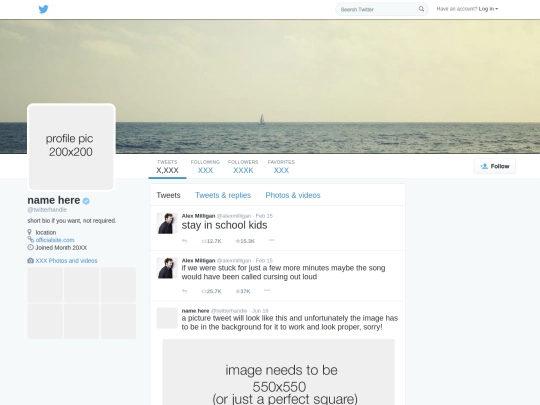Open middle photo thumbnail in top row
540x405 pixels.
pyautogui.click(x=82, y=285)
